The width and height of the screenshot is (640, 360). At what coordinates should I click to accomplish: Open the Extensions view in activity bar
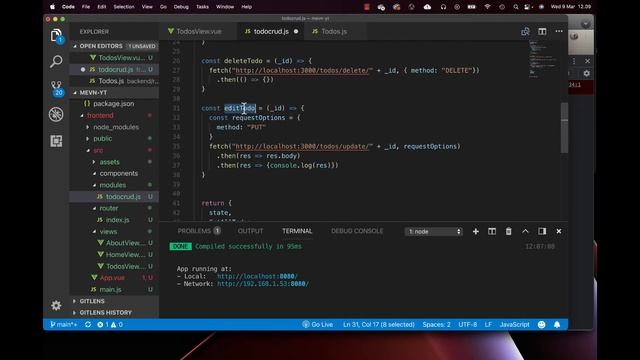point(56,141)
